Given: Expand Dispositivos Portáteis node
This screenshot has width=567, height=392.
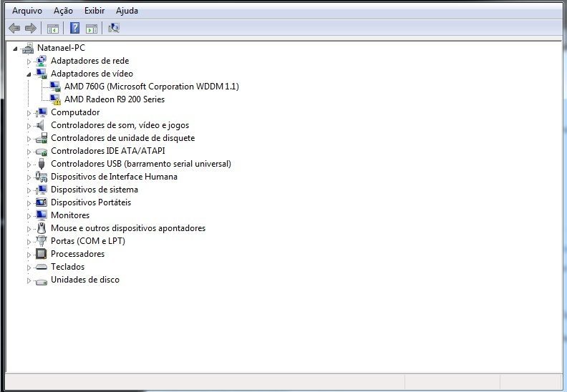Looking at the screenshot, I should click(29, 203).
